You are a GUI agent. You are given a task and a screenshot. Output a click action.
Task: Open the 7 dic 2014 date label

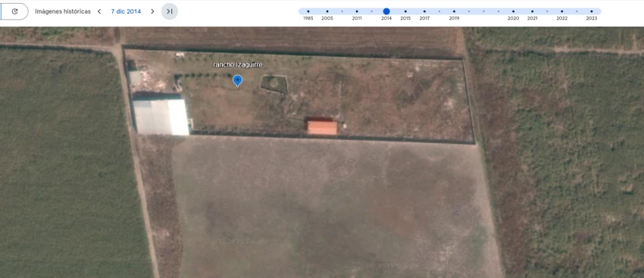[126, 11]
